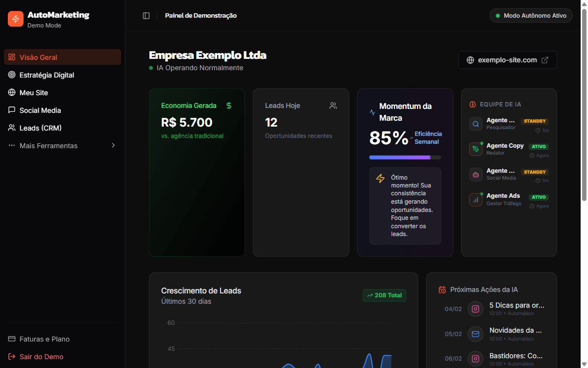This screenshot has height=368, width=588.
Task: Click the Modo Autônomo Ativo status toggle
Action: click(x=531, y=15)
